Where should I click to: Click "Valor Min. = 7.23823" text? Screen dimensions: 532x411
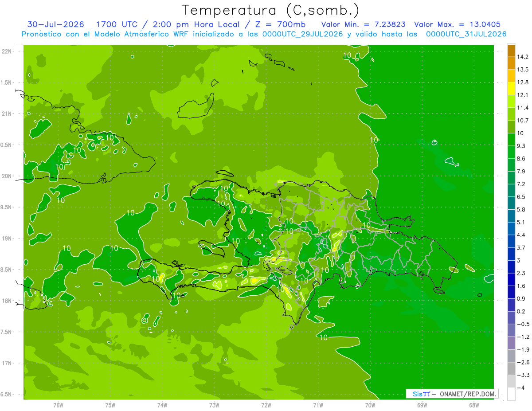click(363, 24)
